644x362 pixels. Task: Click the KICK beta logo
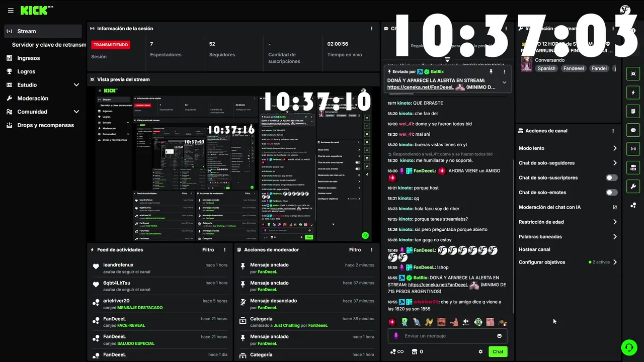[x=37, y=10]
